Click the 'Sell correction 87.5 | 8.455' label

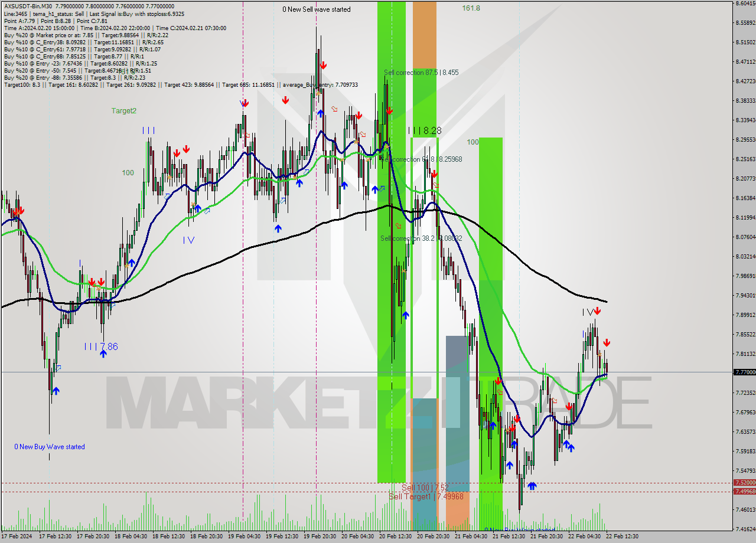click(x=421, y=73)
